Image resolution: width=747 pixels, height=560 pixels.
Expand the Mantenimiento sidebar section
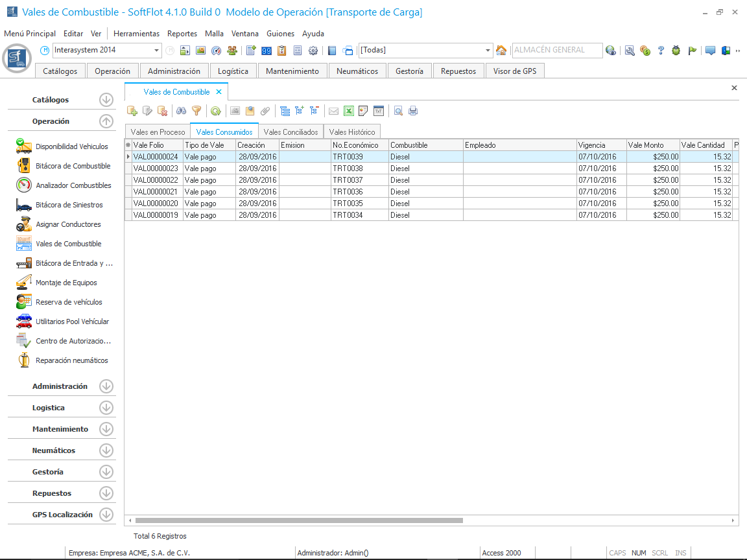106,429
